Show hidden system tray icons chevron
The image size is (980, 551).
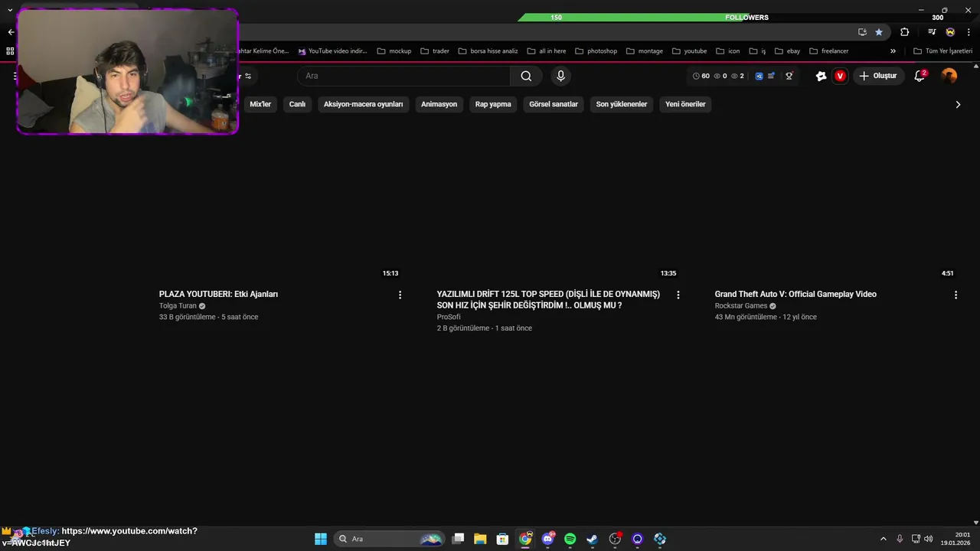point(883,539)
